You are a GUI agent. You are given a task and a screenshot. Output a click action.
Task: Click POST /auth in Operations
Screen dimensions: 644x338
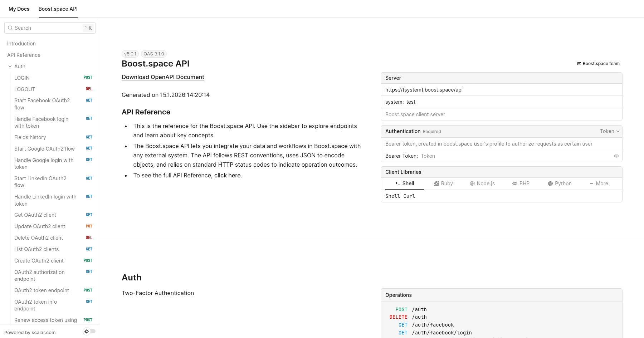click(x=411, y=309)
